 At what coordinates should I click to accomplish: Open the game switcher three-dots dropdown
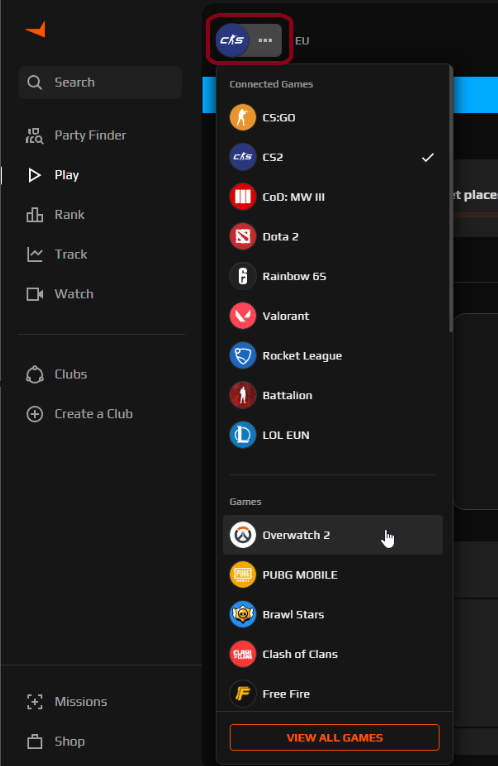(x=265, y=40)
